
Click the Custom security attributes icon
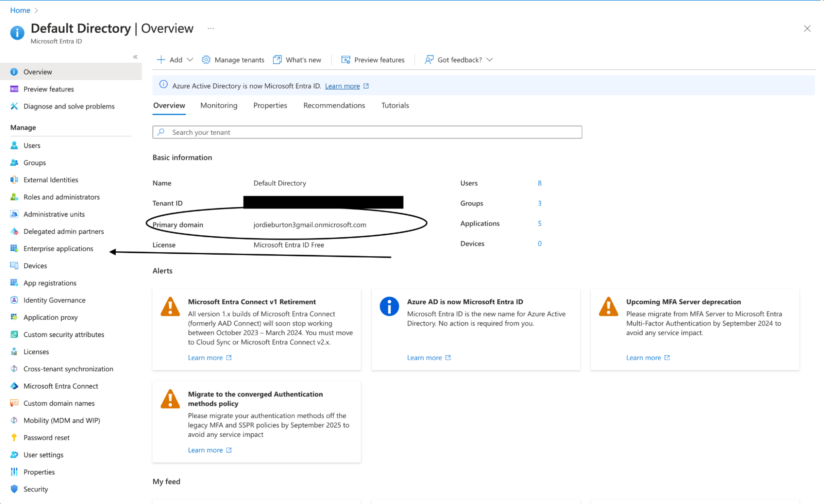[14, 335]
